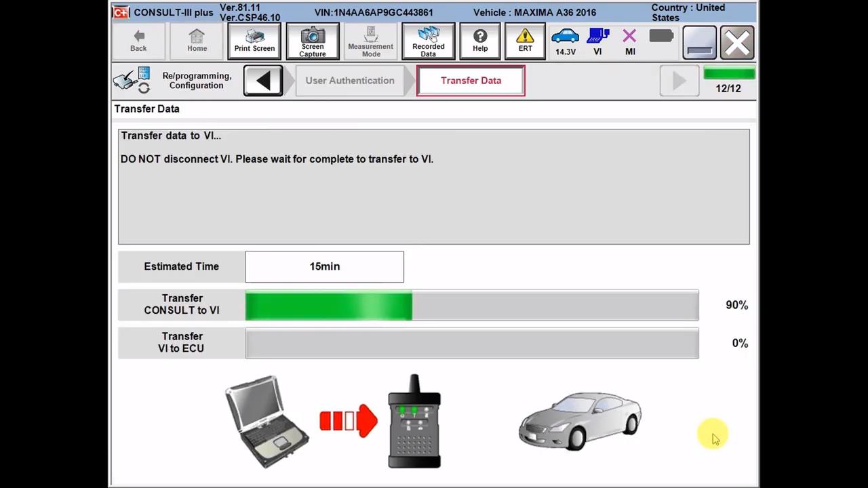
Task: Click the Transfer VI to ECU progress bar
Action: pyautogui.click(x=472, y=343)
